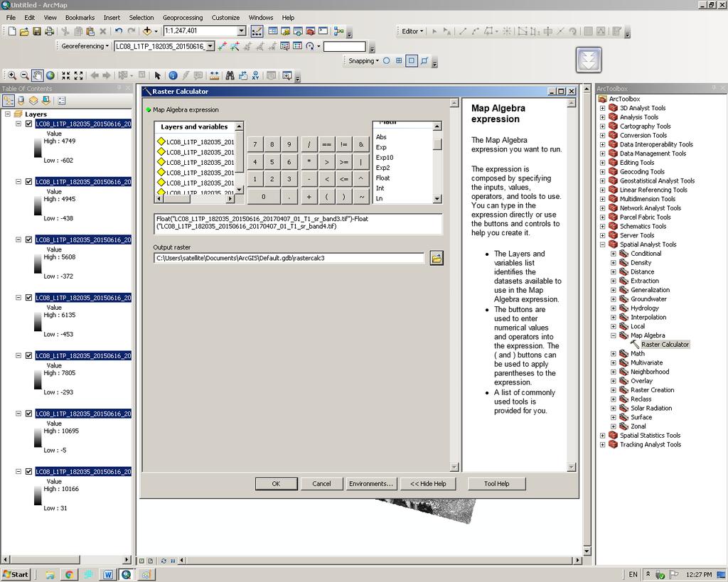Viewport: 728px width, 582px height.
Task: Click the division operator button
Action: (309, 144)
